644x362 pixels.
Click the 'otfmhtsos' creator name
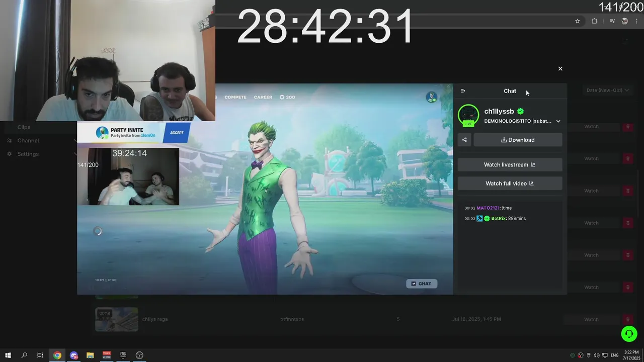[x=292, y=319]
